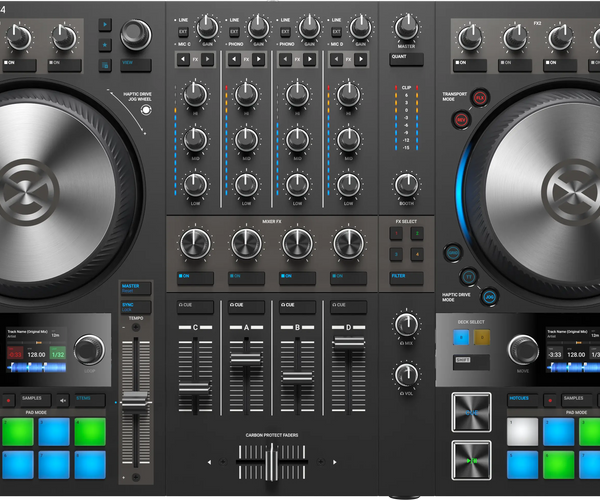Select Mixer FX slot 4 (orange) in FX SELECT
600x500 pixels.
[x=417, y=254]
